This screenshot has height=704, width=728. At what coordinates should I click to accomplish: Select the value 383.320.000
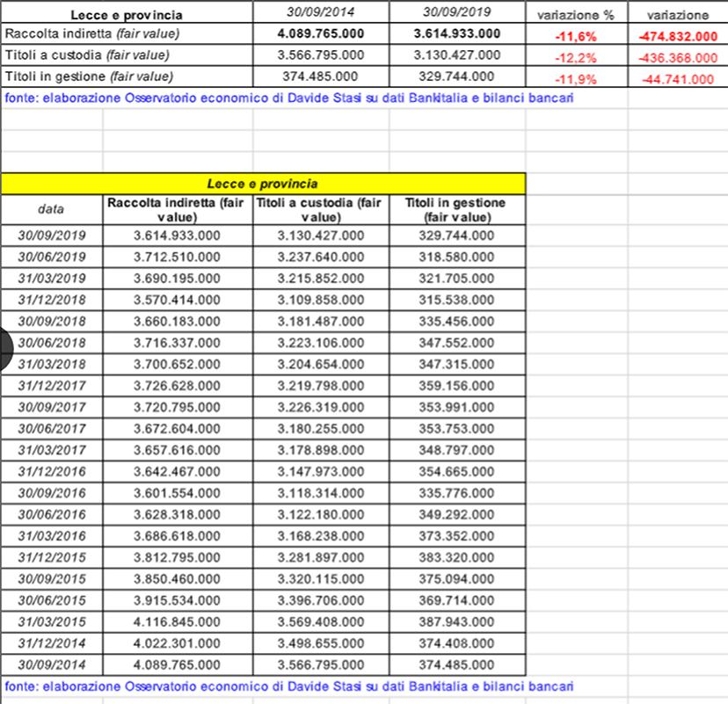point(457,557)
